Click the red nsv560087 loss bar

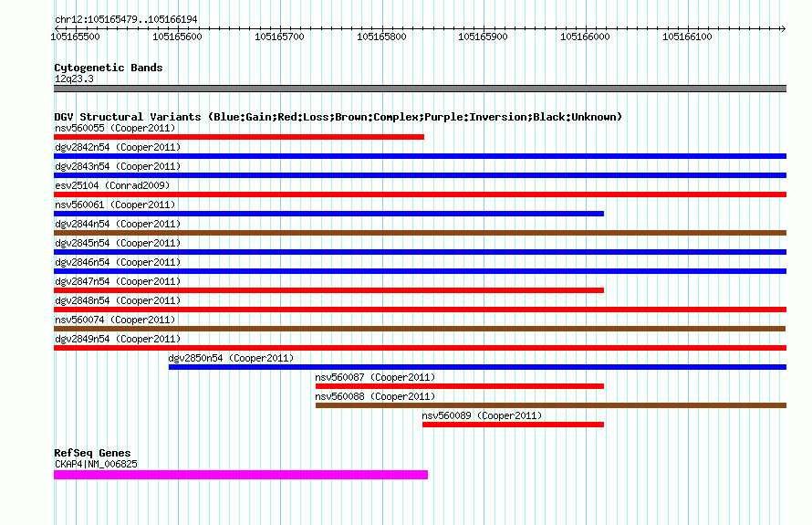click(x=459, y=386)
